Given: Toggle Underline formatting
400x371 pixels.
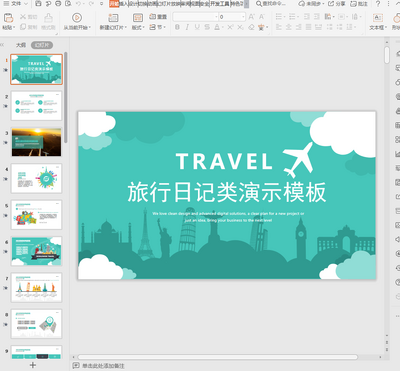Looking at the screenshot, I should click(x=197, y=27).
